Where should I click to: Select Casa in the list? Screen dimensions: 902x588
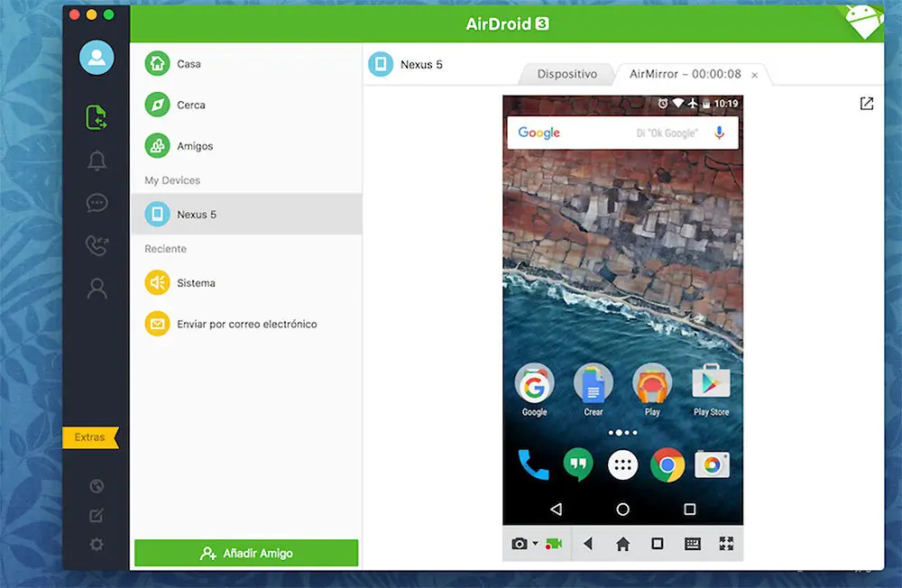[246, 64]
